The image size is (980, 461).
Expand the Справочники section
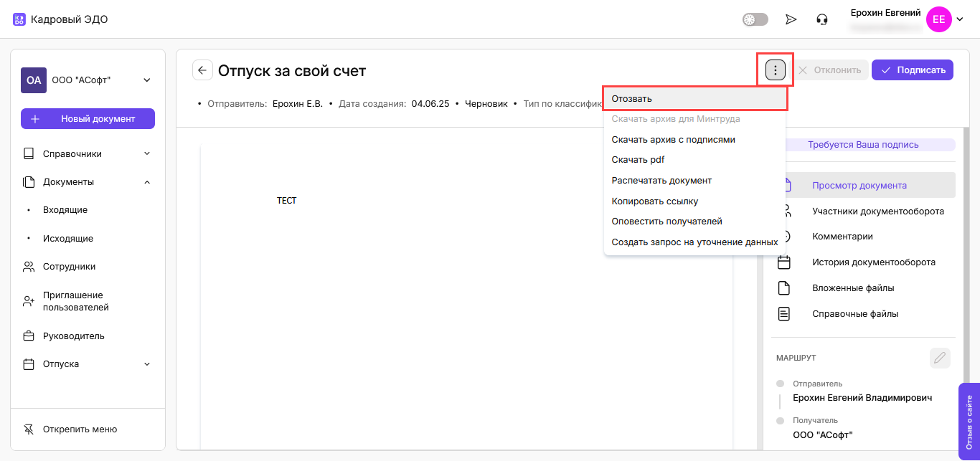146,153
